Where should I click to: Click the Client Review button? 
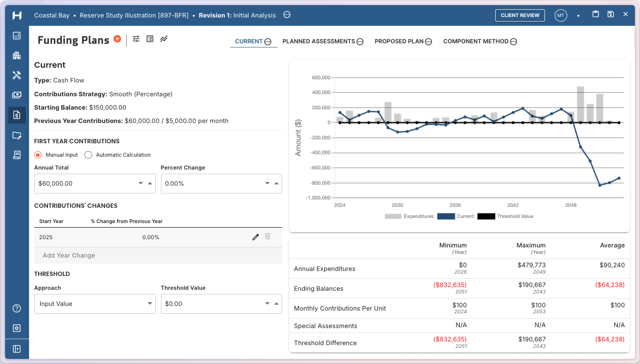coord(520,15)
